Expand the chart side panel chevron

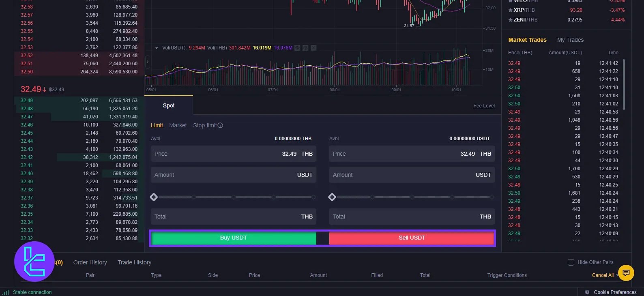pos(148,62)
